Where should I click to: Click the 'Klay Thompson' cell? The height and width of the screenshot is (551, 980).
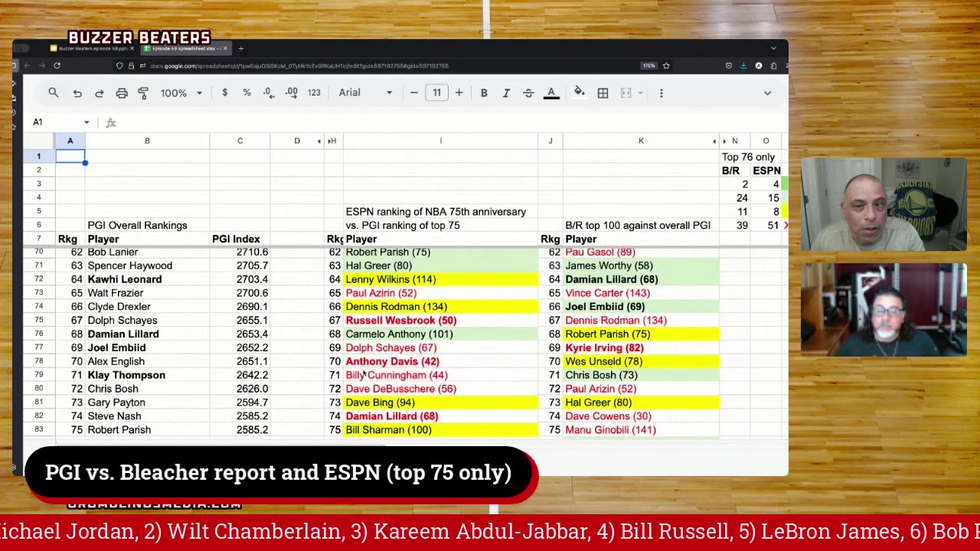(147, 375)
